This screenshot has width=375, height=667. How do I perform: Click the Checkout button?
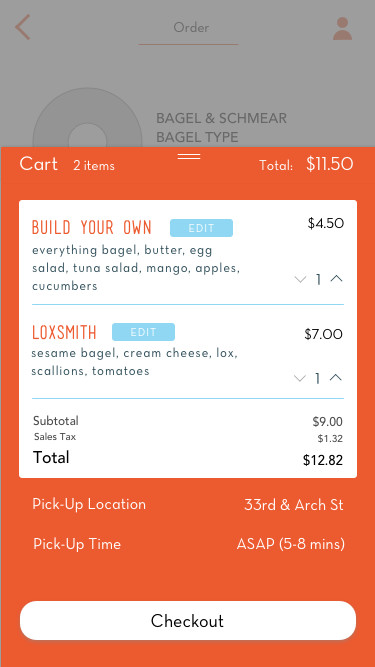[x=188, y=621]
